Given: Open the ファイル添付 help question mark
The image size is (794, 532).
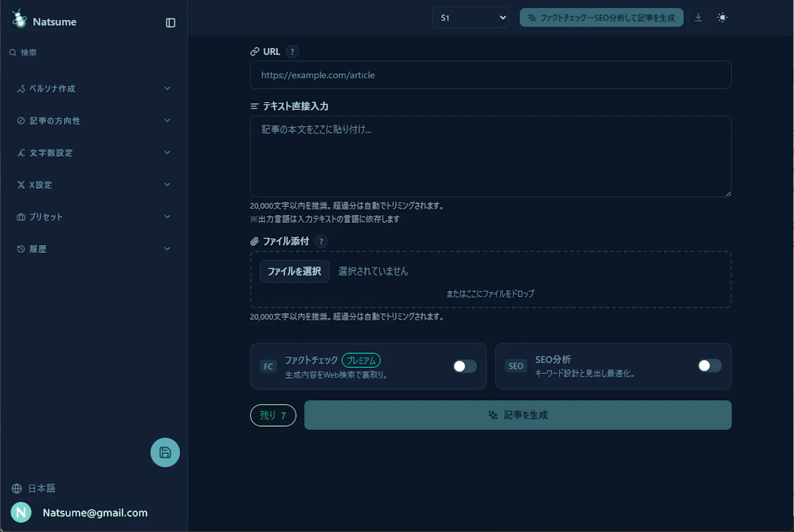Looking at the screenshot, I should (322, 241).
